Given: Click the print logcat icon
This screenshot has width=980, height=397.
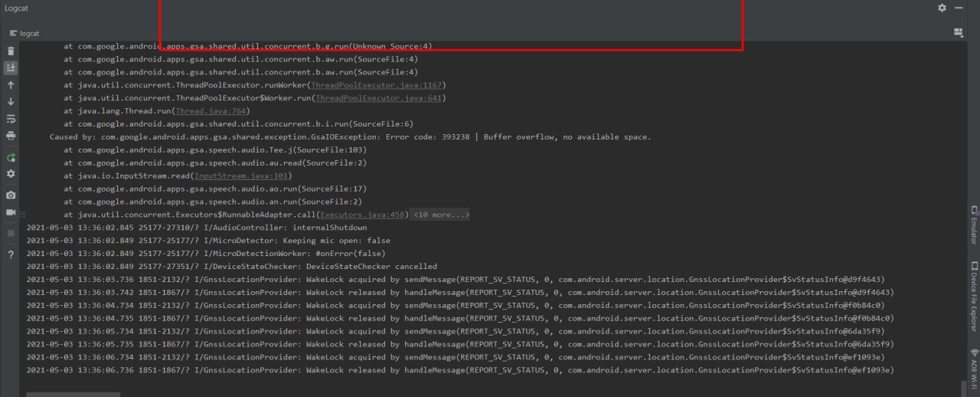Looking at the screenshot, I should point(11,136).
